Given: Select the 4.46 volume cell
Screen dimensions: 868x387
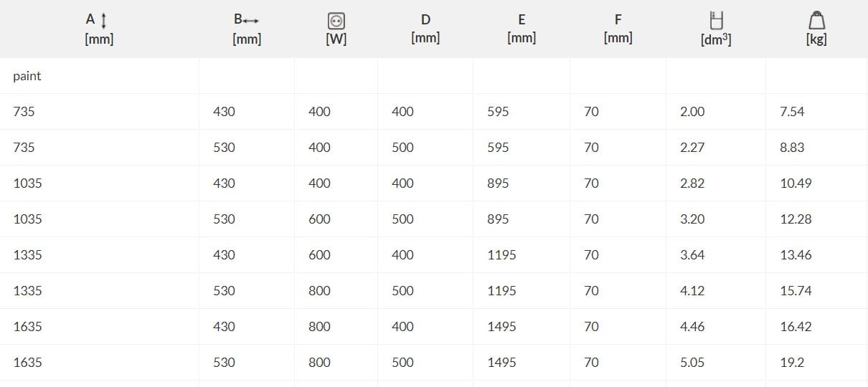Looking at the screenshot, I should click(x=692, y=327).
